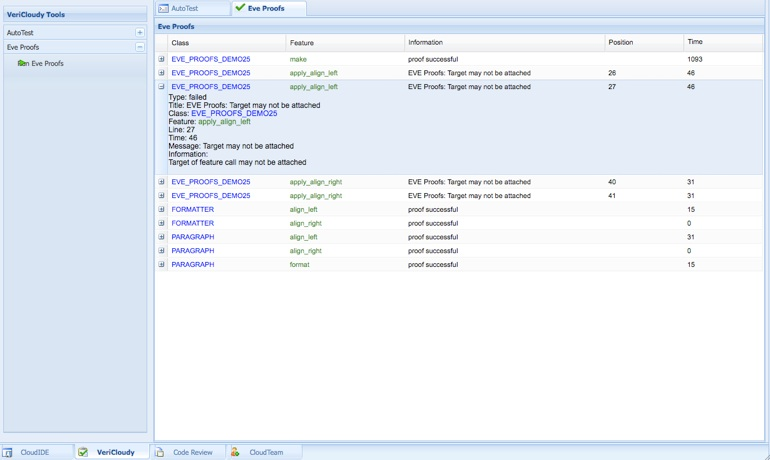770x460 pixels.
Task: Open the FORMATTER class link for align_left
Action: pyautogui.click(x=192, y=209)
